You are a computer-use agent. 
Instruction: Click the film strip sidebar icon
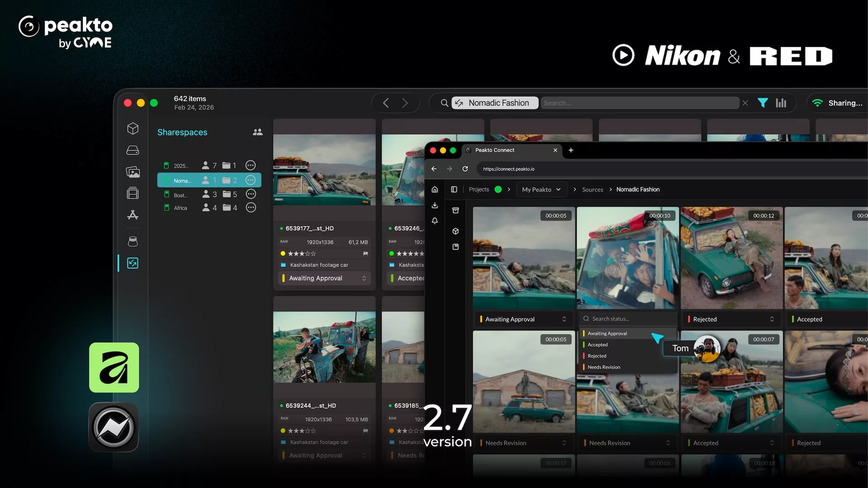[132, 193]
